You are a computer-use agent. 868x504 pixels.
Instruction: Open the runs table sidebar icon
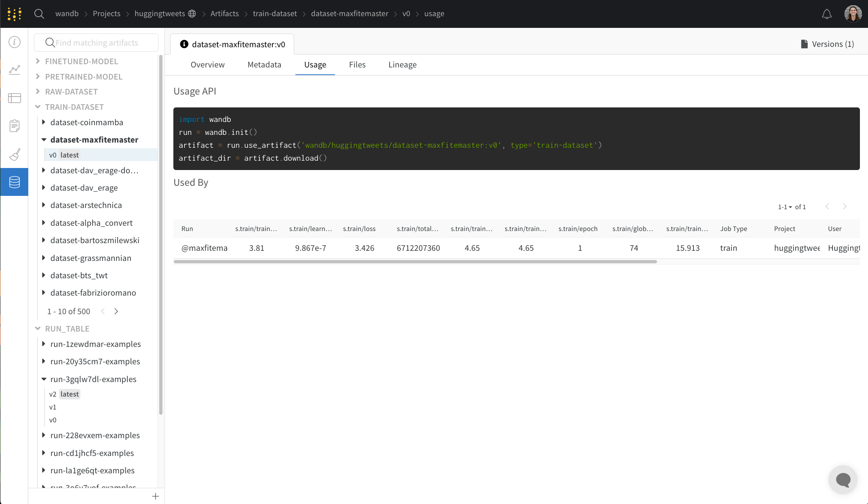pos(15,98)
